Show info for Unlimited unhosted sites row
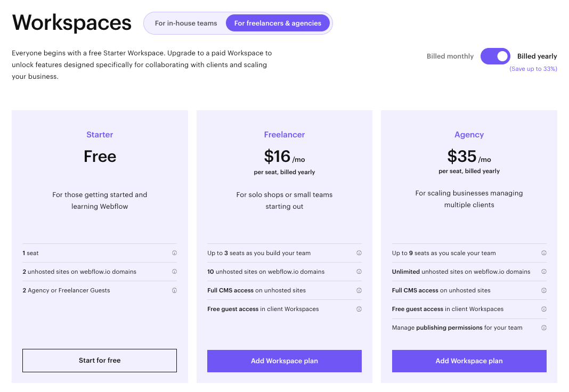Viewport: 569px width, 392px height. point(544,272)
